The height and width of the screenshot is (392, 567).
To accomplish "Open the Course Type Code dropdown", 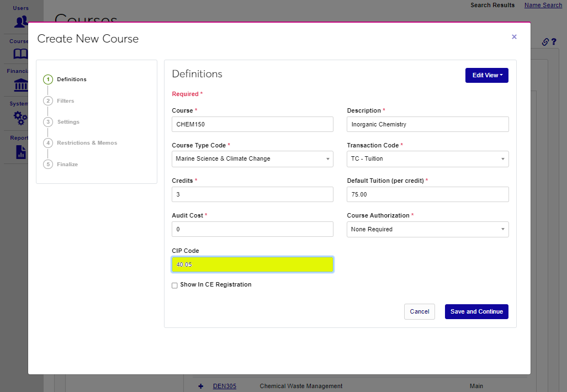I will (252, 159).
